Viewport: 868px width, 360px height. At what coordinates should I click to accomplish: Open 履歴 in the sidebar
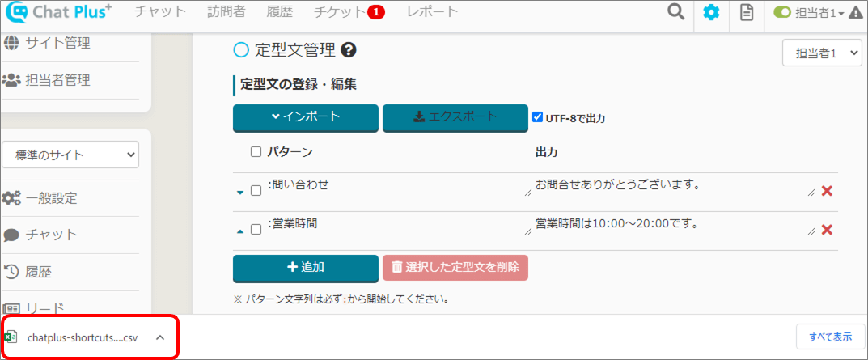click(38, 272)
